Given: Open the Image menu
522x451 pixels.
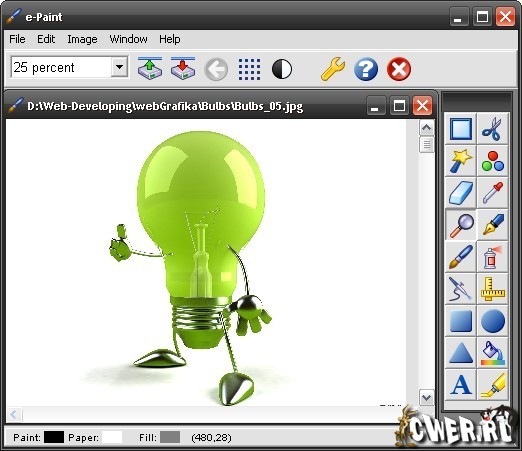Looking at the screenshot, I should 82,39.
